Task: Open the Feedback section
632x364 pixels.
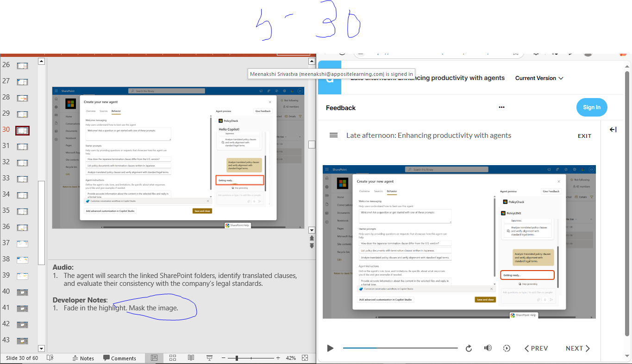Action: 341,108
